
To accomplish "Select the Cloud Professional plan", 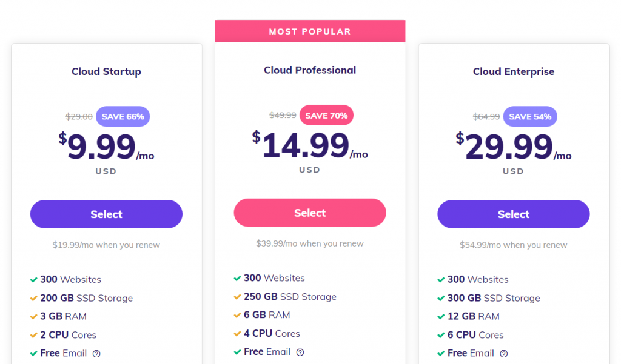I will (x=310, y=213).
